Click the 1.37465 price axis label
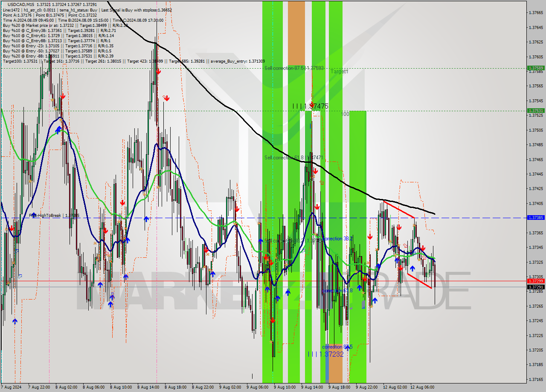The width and height of the screenshot is (546, 392). point(536,159)
